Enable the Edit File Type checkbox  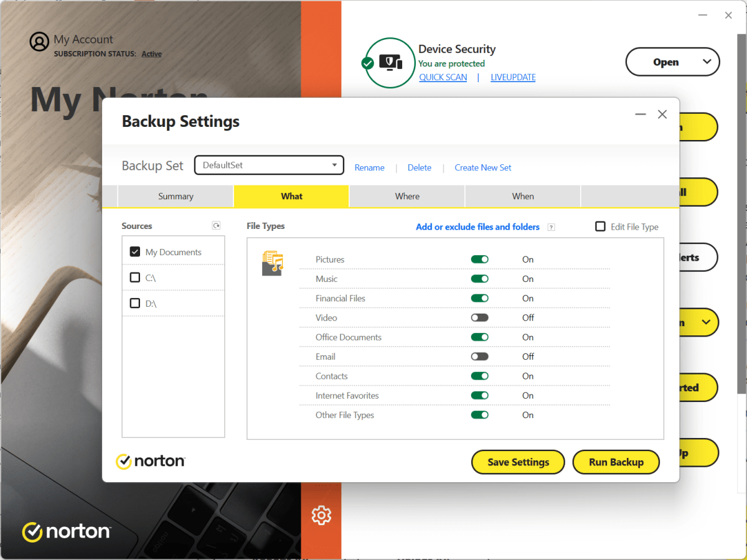[x=600, y=226]
